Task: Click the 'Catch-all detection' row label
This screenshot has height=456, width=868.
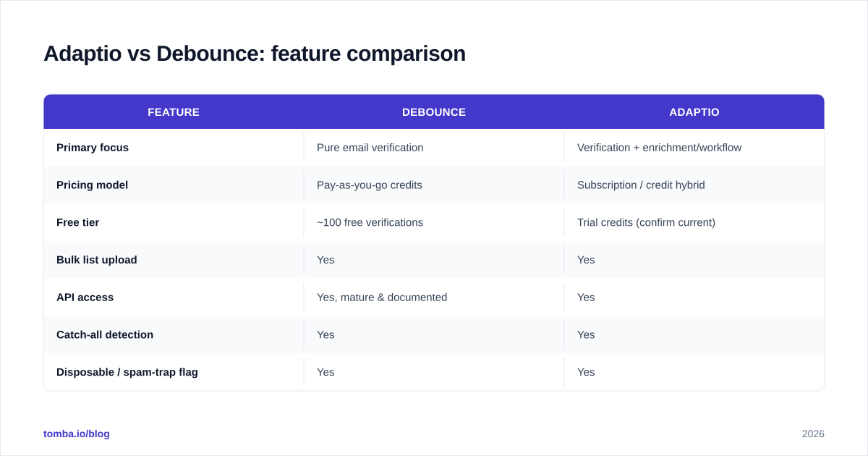Action: coord(105,334)
